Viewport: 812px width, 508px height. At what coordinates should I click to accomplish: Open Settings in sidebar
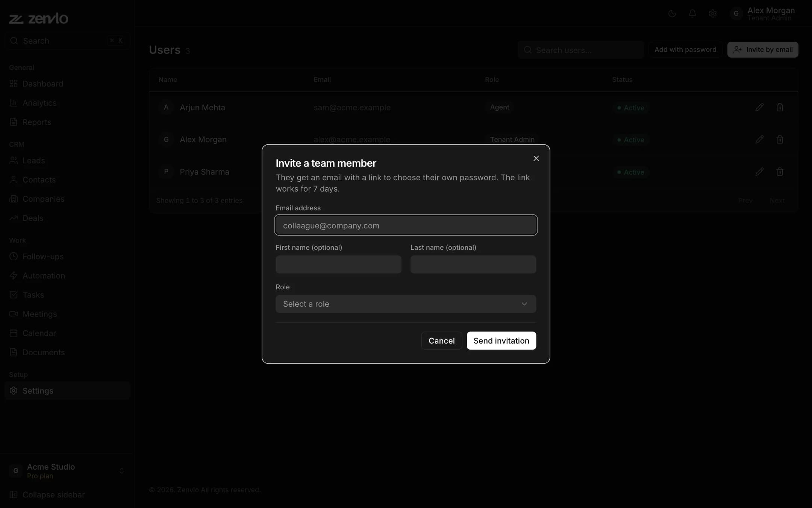(67, 391)
